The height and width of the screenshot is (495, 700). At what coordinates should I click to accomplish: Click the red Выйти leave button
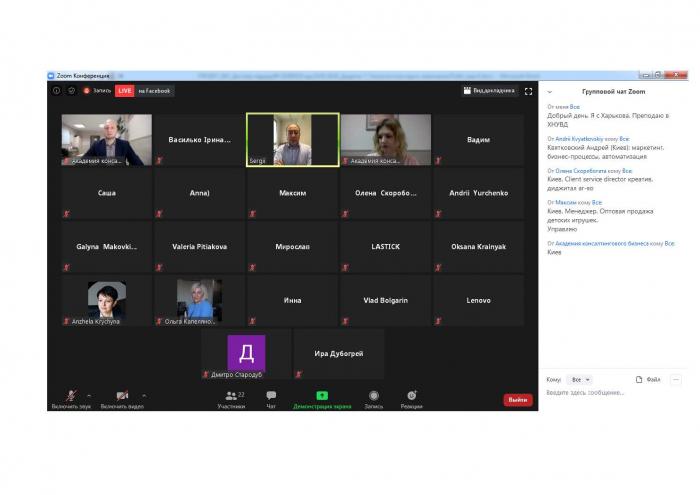(517, 400)
